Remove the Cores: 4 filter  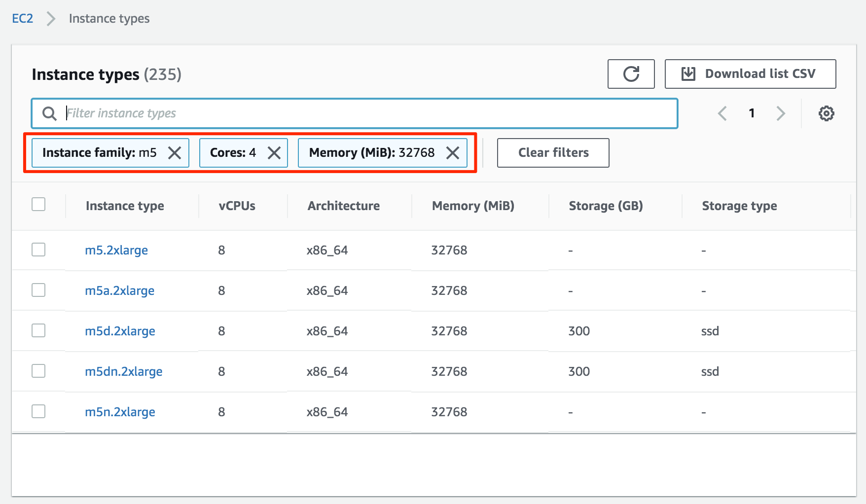tap(274, 153)
